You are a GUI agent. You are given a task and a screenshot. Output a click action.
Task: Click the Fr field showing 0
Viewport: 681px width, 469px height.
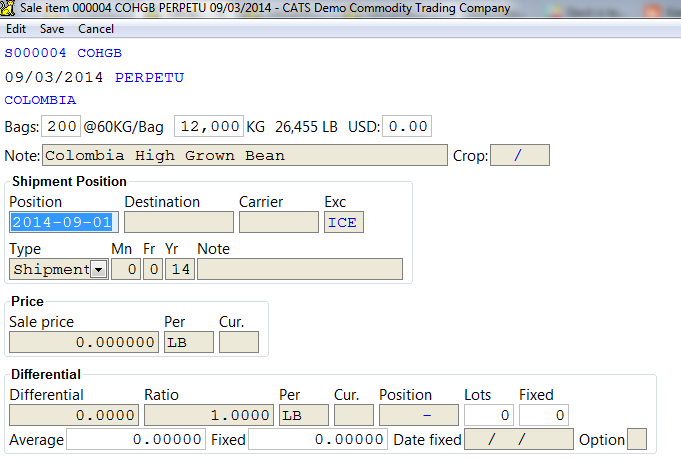point(153,269)
